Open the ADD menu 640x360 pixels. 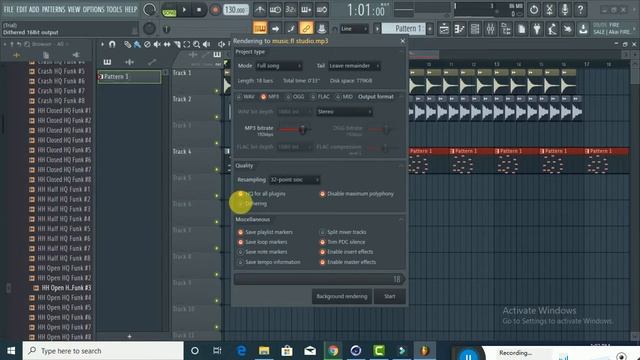coord(34,9)
